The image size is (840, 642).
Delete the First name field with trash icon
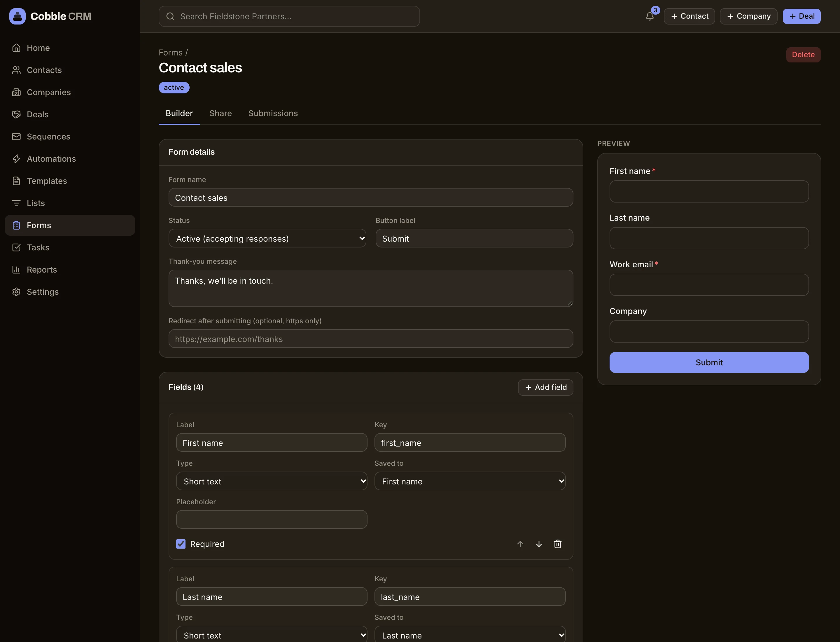point(558,544)
